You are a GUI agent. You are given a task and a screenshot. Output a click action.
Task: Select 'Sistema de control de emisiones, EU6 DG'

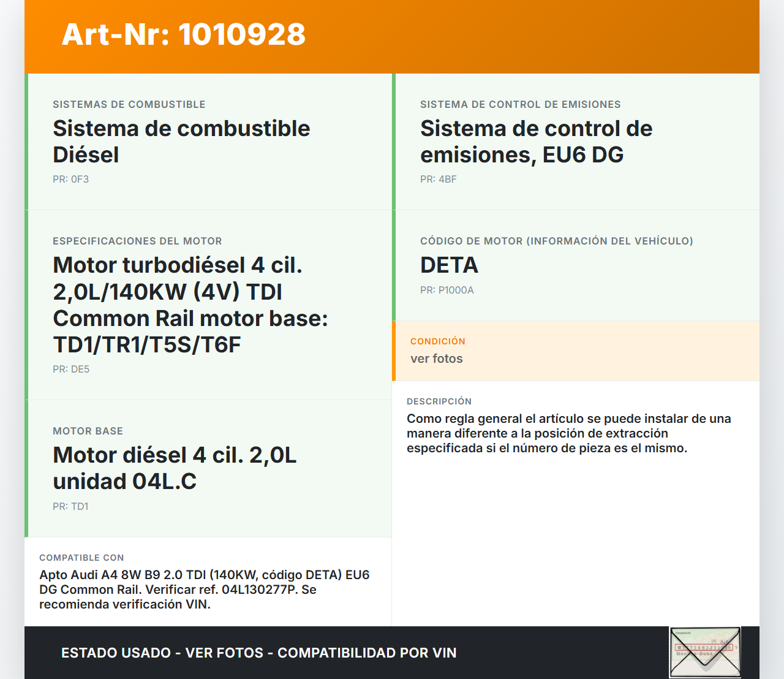click(537, 142)
